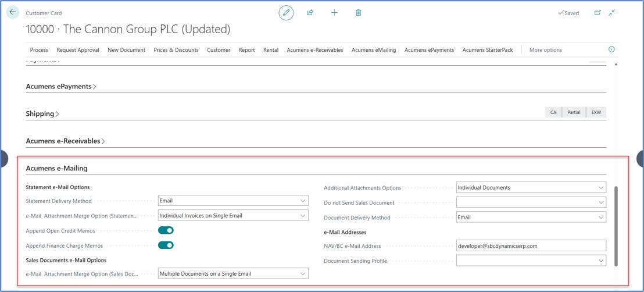
Task: Open the Request Approval menu
Action: [x=78, y=50]
